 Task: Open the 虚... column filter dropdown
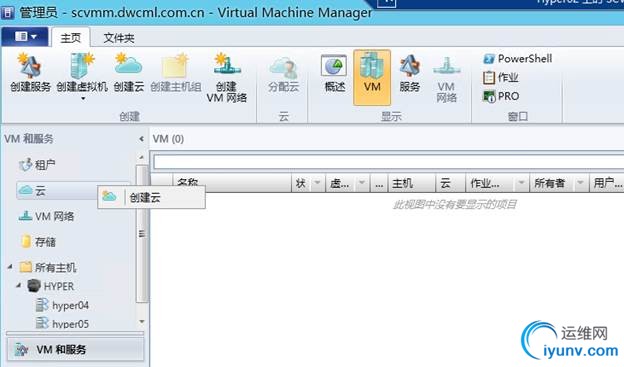tap(362, 183)
